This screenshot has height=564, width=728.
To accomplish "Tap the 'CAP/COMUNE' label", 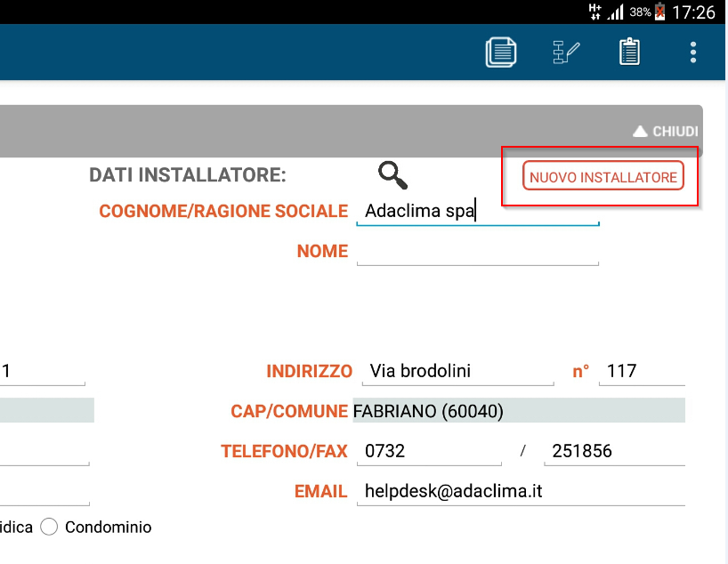I will click(x=289, y=411).
